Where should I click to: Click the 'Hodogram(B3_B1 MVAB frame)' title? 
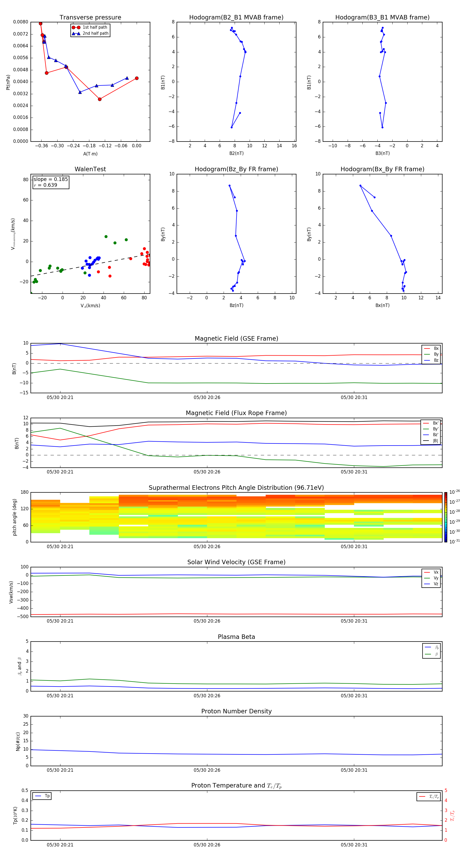[382, 18]
